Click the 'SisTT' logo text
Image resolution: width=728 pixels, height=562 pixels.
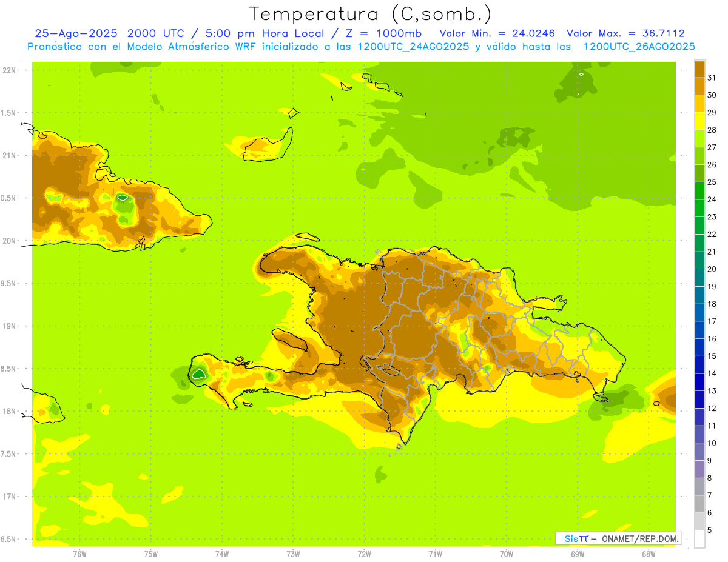pos(576,538)
